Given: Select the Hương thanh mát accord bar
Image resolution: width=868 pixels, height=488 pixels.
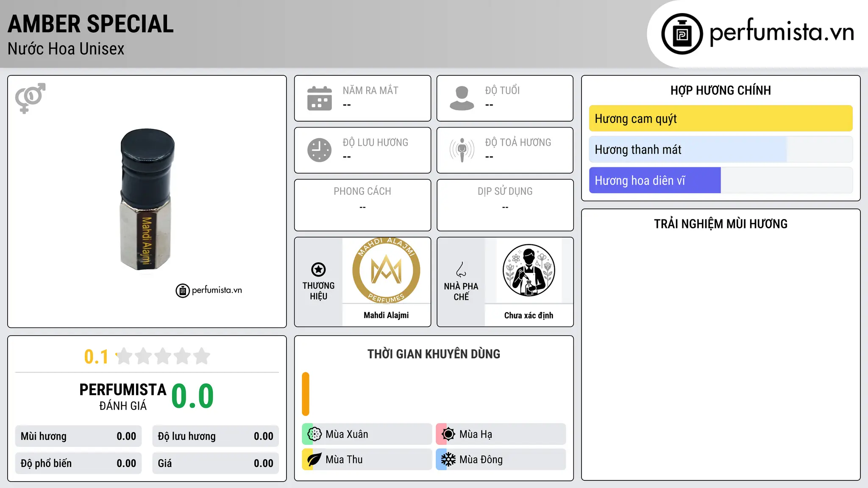Looking at the screenshot, I should point(721,150).
